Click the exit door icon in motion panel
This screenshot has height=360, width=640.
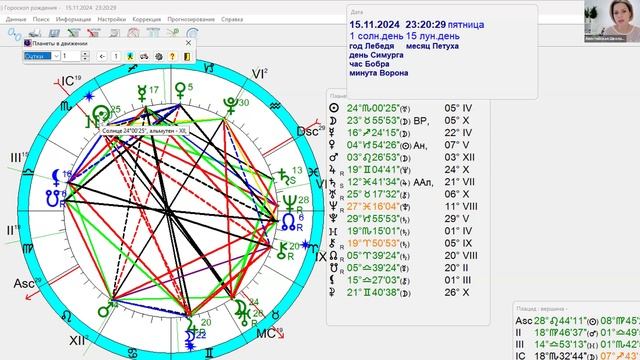187,56
